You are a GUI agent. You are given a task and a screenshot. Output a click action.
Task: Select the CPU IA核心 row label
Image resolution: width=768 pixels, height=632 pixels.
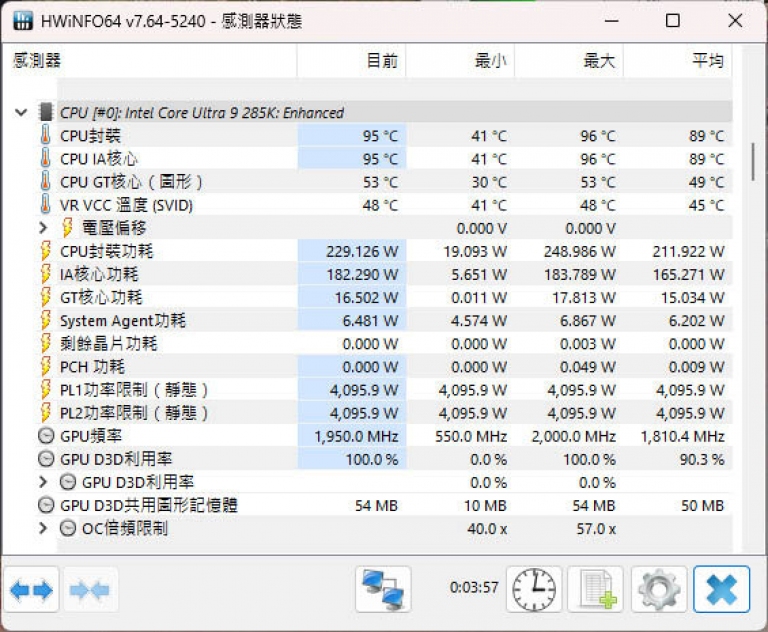(98, 159)
